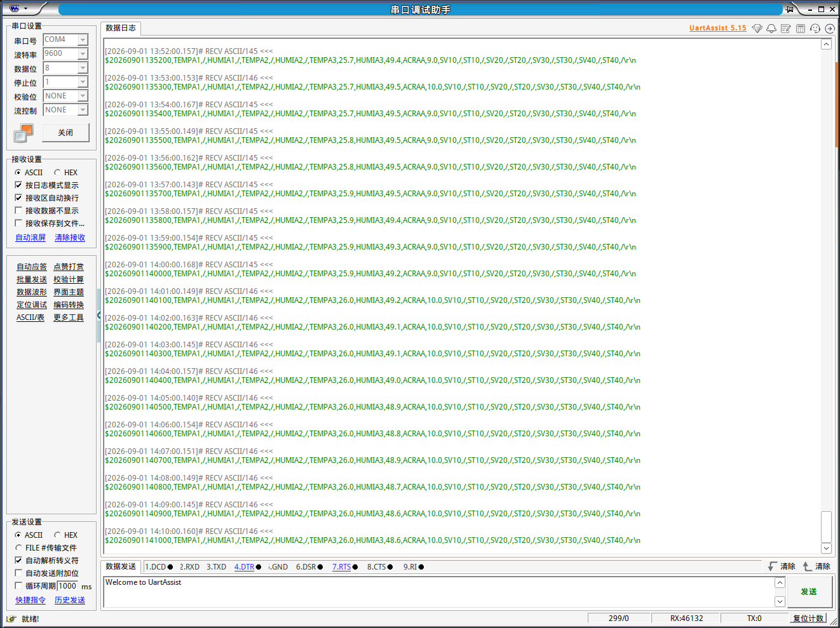840x628 pixels.
Task: Switch to the 数据日志 tab
Action: (x=121, y=28)
